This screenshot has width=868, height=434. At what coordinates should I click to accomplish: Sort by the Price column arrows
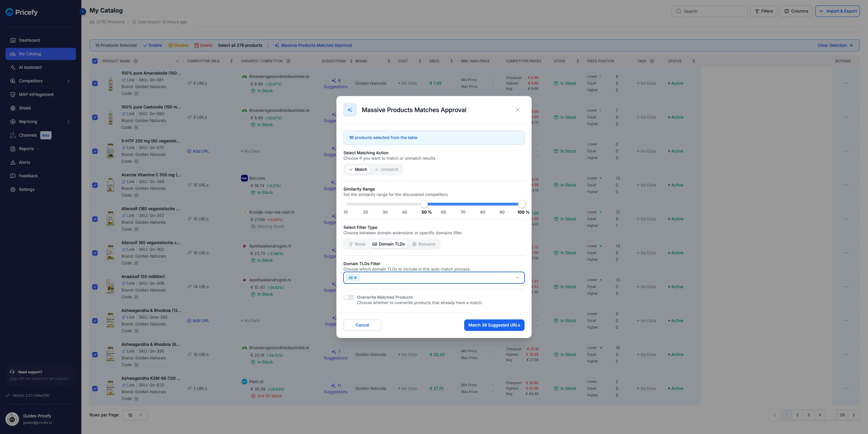pos(452,61)
